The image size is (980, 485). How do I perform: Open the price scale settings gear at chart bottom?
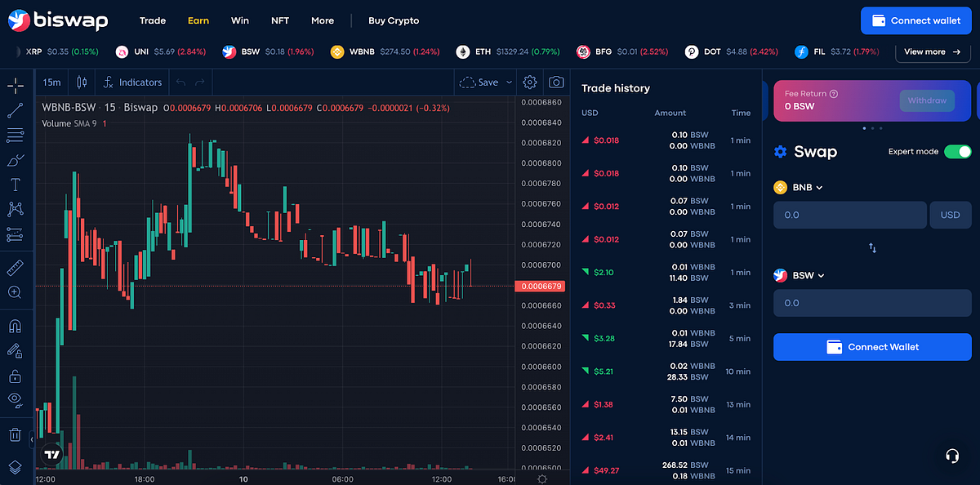tap(542, 479)
